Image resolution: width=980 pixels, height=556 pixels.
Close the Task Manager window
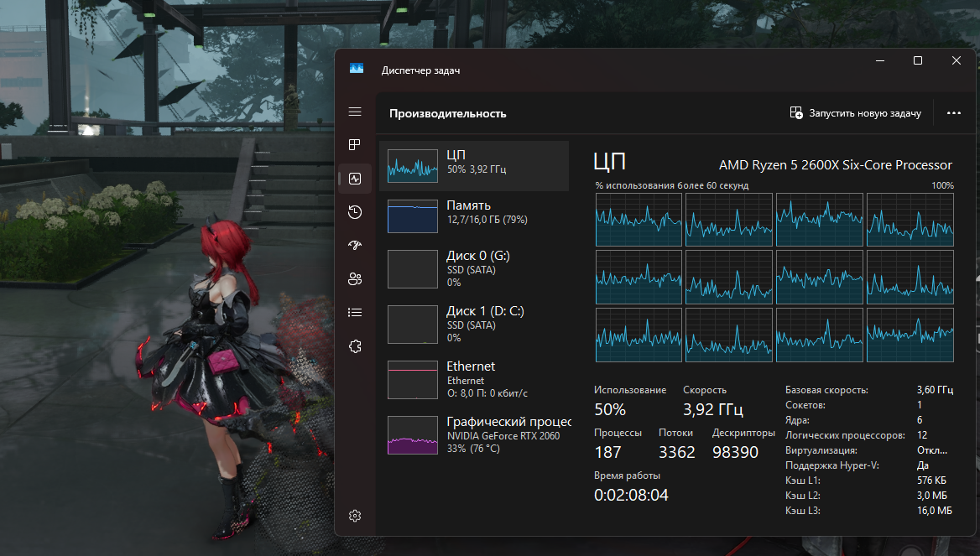(x=957, y=60)
